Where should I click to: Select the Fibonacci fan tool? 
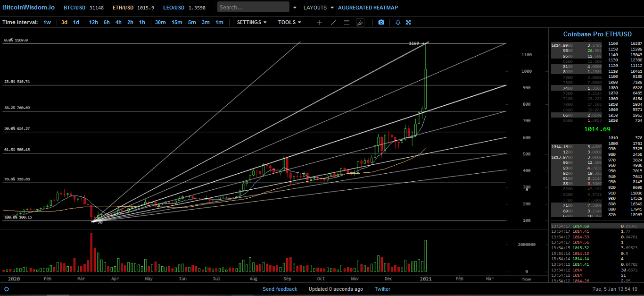click(x=360, y=22)
